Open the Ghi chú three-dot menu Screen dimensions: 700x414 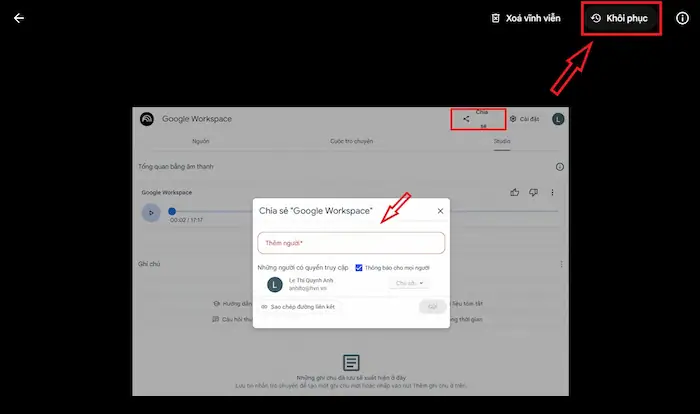click(561, 264)
